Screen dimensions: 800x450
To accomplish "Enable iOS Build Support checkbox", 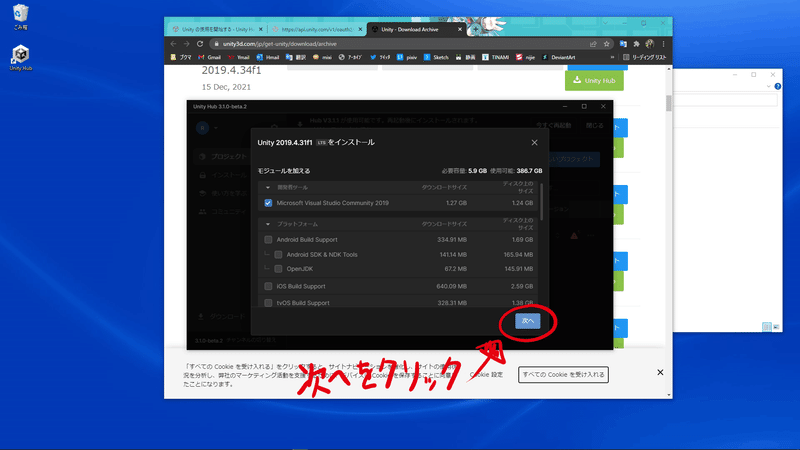I will pos(268,286).
